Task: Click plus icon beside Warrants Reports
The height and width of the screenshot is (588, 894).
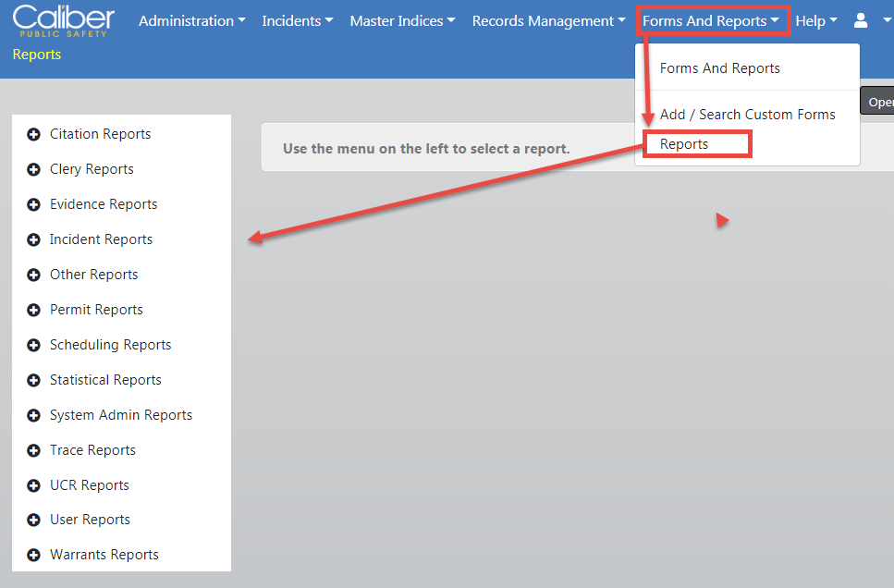Action: click(x=33, y=555)
